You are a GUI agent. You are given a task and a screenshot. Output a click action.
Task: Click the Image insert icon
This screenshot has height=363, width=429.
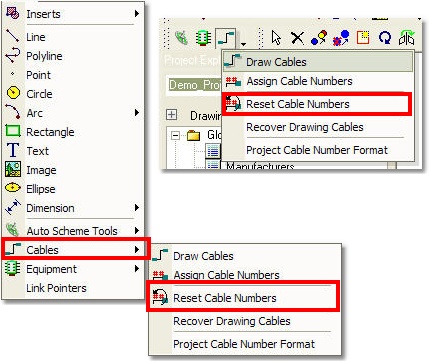tap(13, 169)
